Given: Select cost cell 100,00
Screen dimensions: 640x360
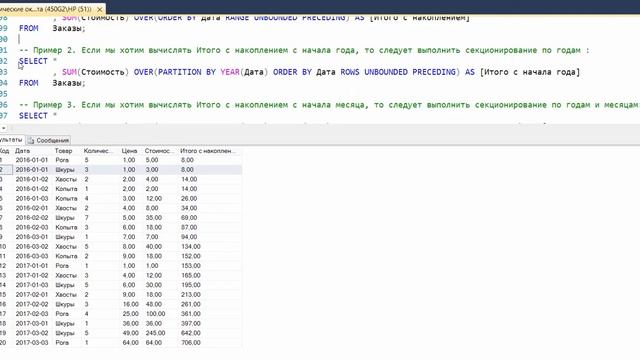Looking at the screenshot, I should coord(155,314).
